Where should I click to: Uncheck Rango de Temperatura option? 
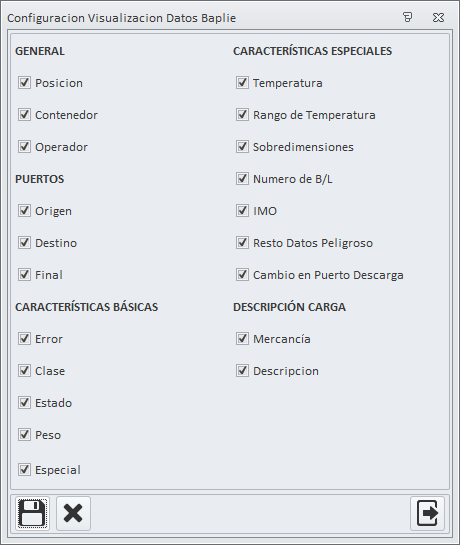pos(242,115)
